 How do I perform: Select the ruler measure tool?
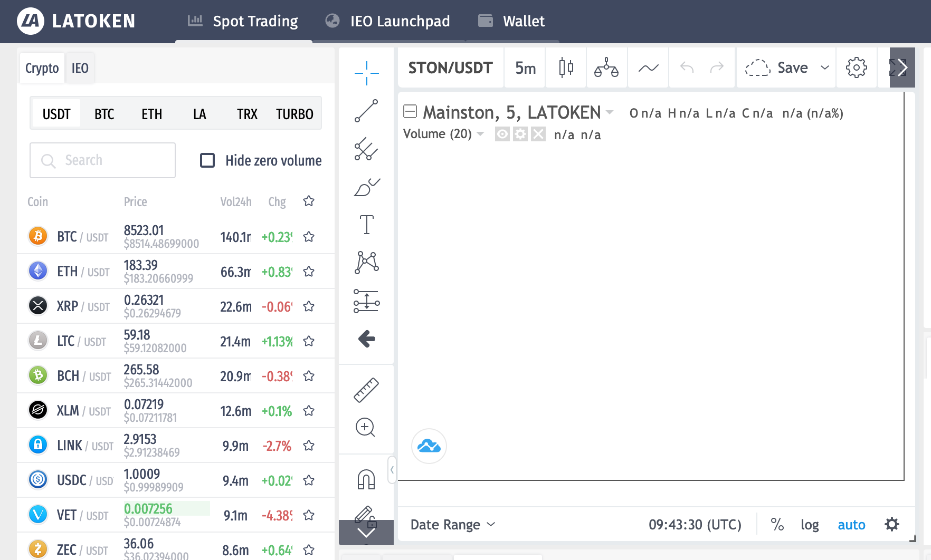[366, 390]
